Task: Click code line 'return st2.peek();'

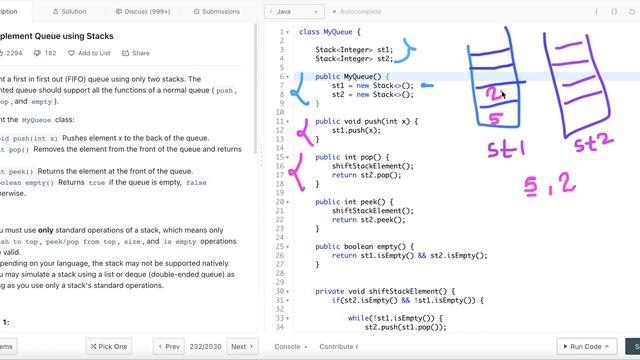Action: (x=369, y=220)
